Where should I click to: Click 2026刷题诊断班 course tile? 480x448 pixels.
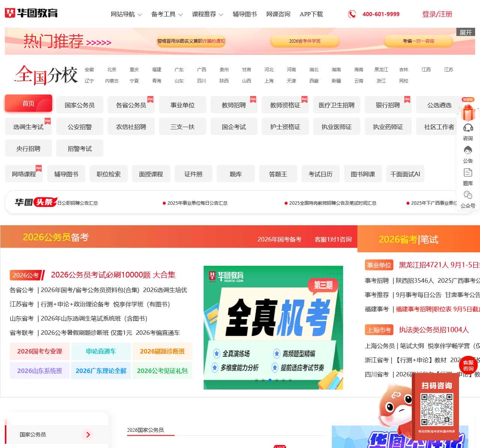point(162,351)
